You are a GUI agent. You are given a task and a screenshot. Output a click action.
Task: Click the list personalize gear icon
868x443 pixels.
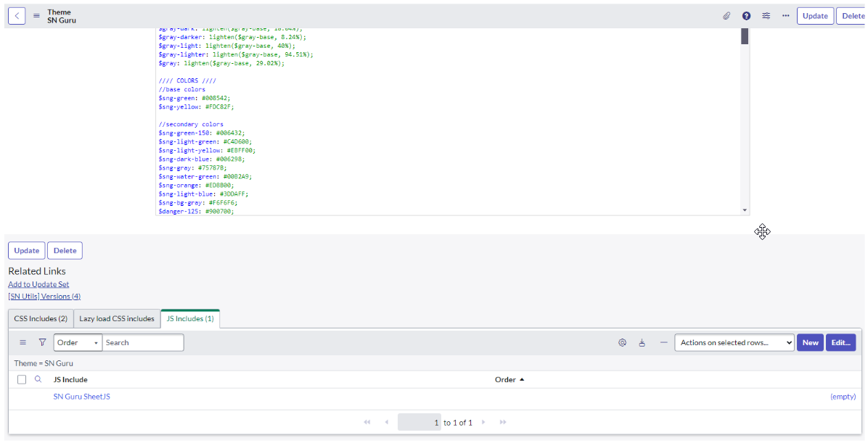622,343
